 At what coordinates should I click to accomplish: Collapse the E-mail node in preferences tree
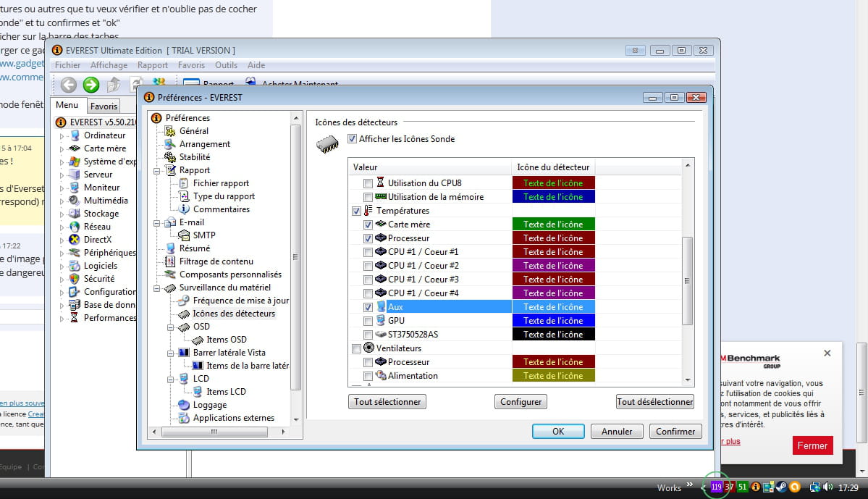157,223
